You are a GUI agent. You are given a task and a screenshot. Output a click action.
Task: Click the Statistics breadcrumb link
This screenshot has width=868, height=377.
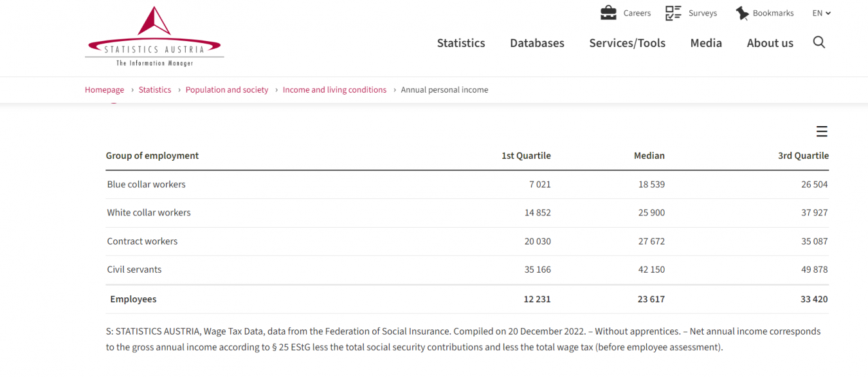click(x=155, y=90)
